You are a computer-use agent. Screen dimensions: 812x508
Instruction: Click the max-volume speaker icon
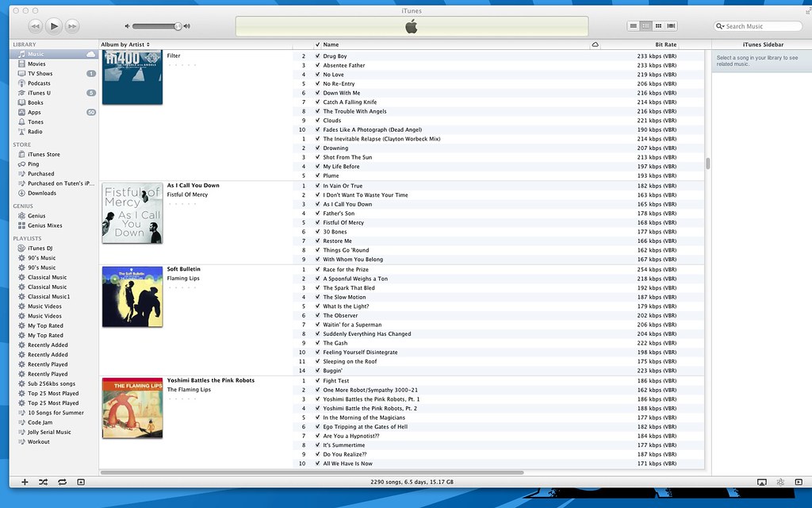(187, 26)
